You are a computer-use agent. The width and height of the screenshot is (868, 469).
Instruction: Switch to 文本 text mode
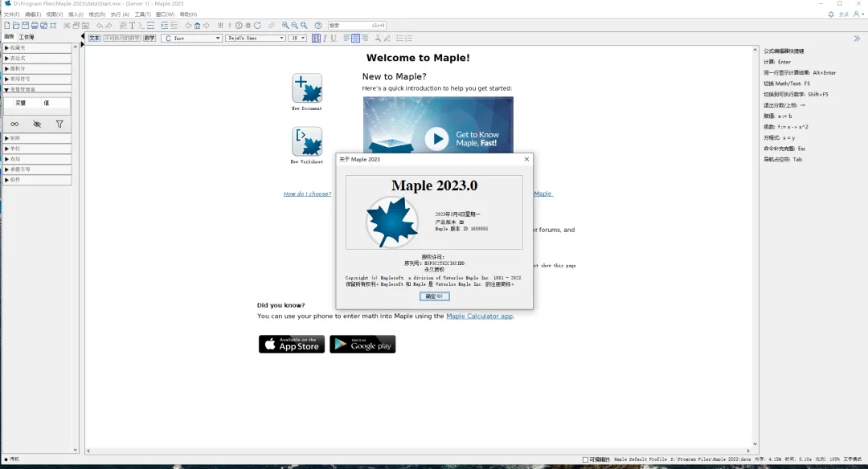95,39
